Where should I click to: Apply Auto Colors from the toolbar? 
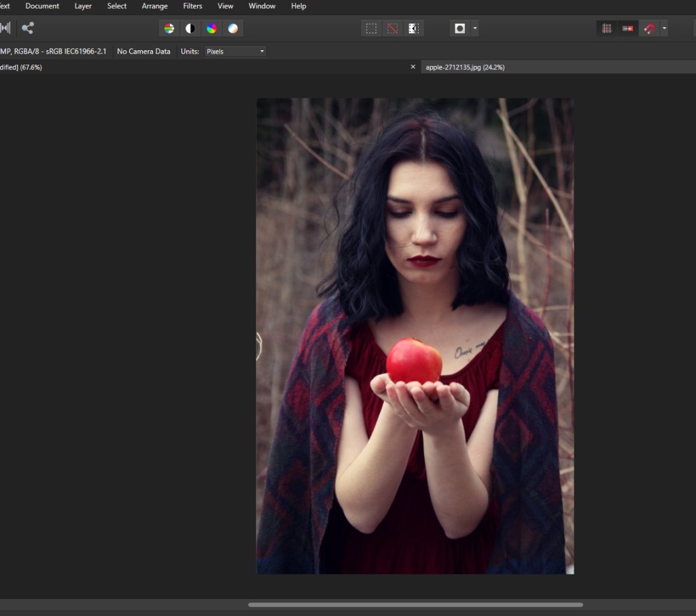tap(211, 29)
